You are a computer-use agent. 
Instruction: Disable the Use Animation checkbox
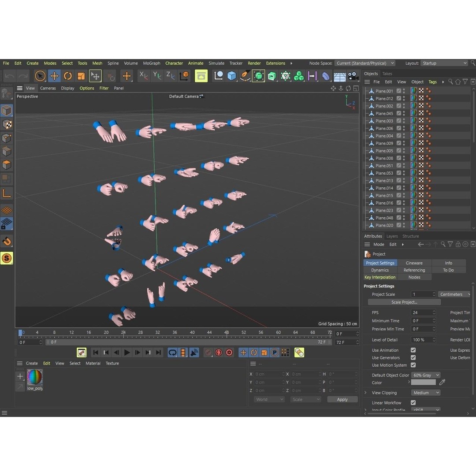(x=413, y=350)
